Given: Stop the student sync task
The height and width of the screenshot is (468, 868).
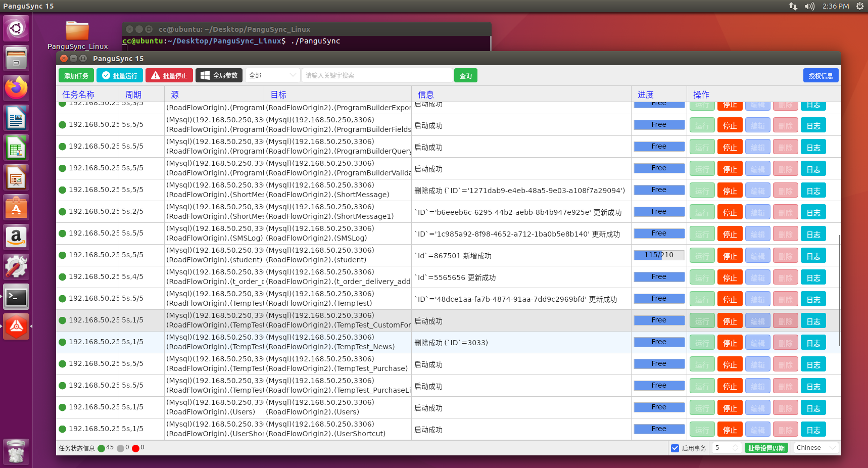Looking at the screenshot, I should (x=730, y=256).
